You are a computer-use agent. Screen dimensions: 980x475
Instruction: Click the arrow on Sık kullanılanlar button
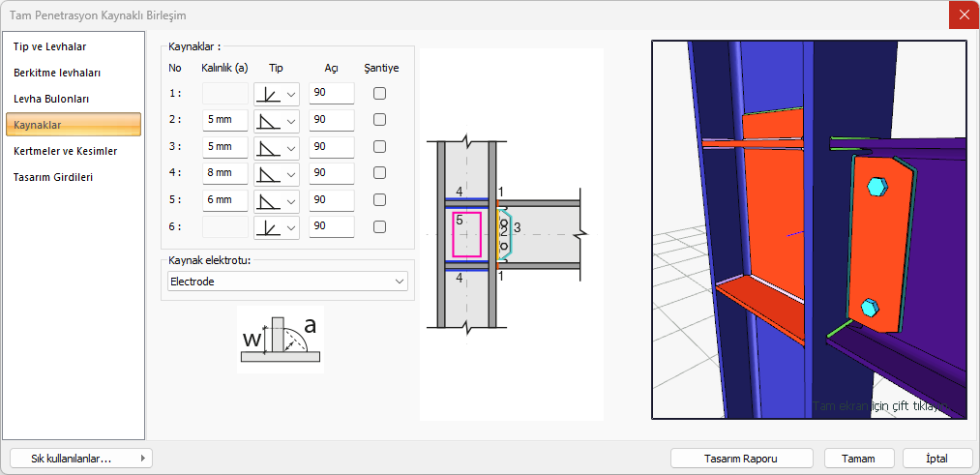142,459
